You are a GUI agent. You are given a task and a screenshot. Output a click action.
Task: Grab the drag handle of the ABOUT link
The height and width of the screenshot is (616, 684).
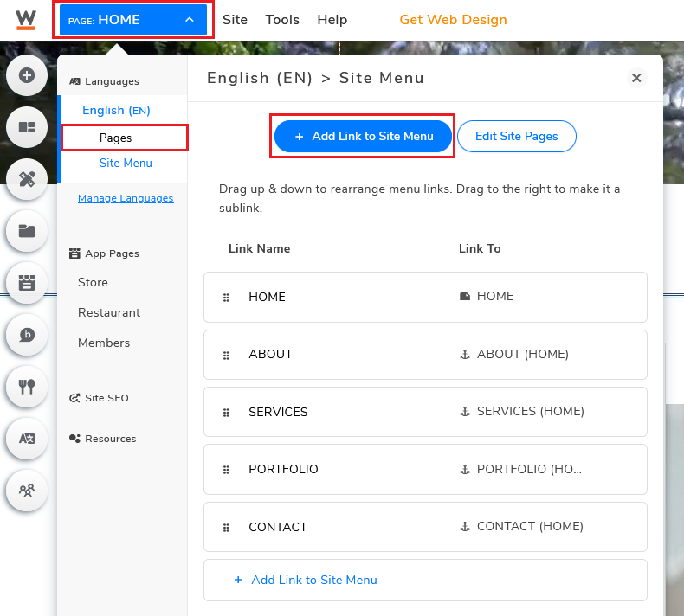pyautogui.click(x=226, y=356)
